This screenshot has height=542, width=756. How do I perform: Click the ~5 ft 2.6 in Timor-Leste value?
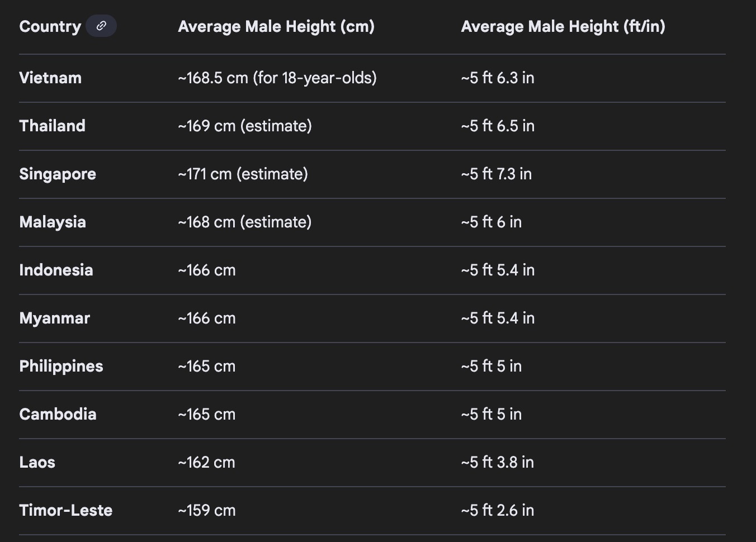pos(498,510)
